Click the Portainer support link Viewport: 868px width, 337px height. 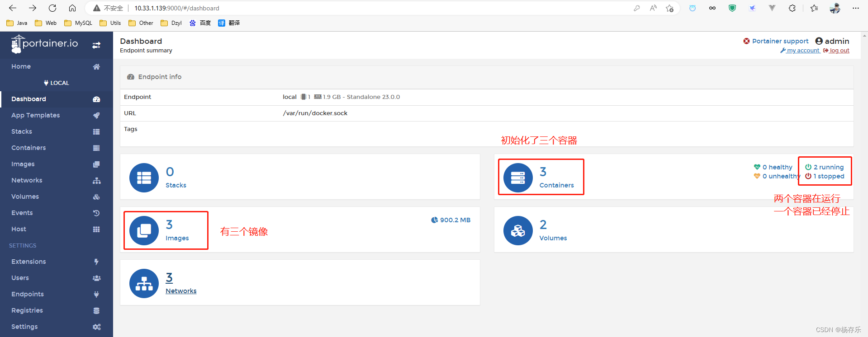[776, 41]
